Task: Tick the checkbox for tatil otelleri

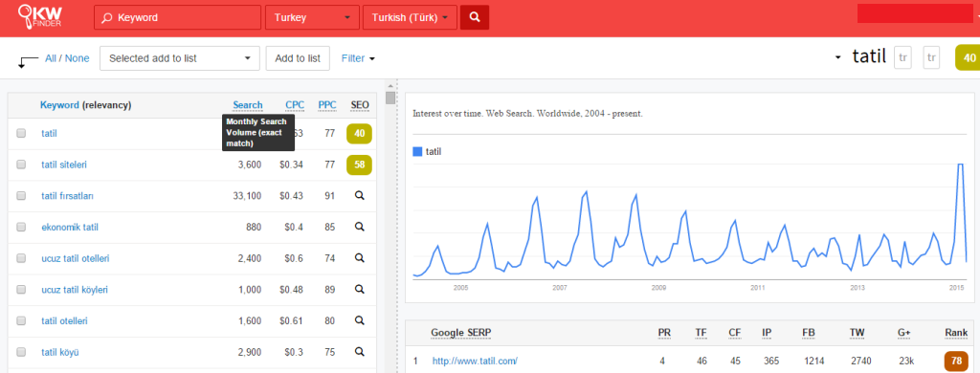Action: pyautogui.click(x=21, y=320)
